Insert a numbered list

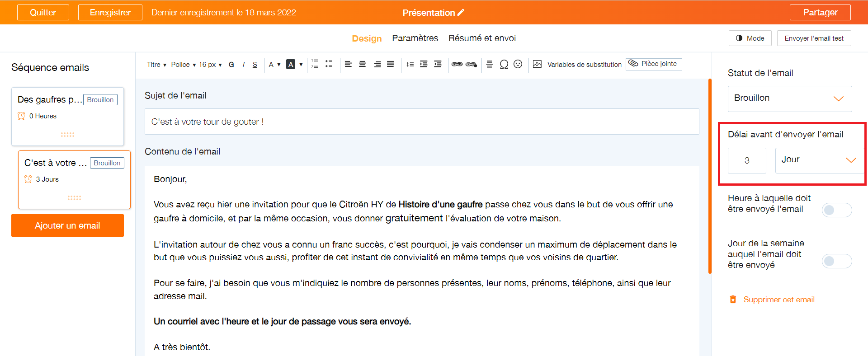point(315,64)
